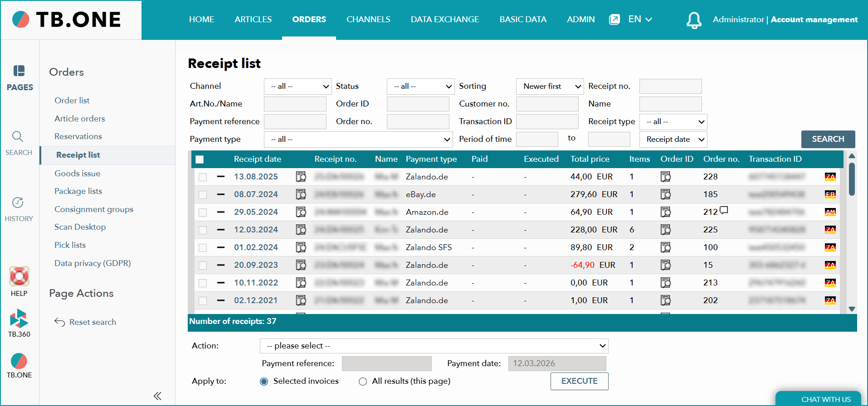The height and width of the screenshot is (406, 868).
Task: Click the minus icon in 01.02.2024 row
Action: [x=221, y=247]
